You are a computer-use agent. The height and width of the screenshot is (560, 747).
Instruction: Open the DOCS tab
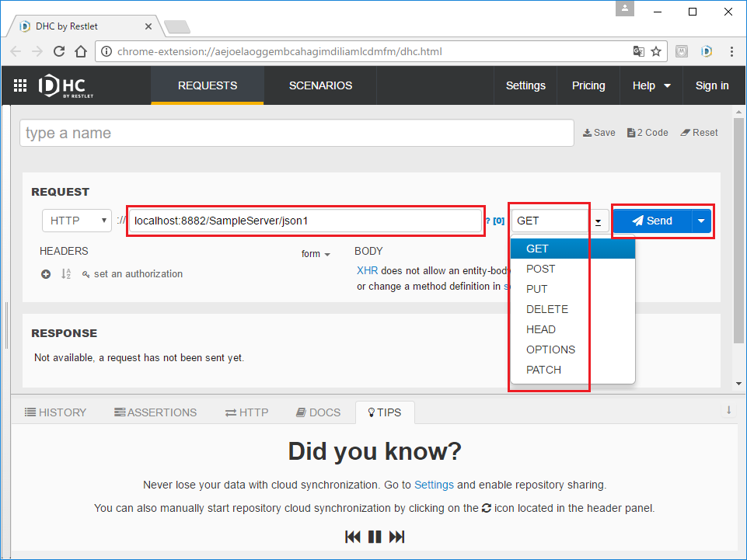pyautogui.click(x=318, y=412)
